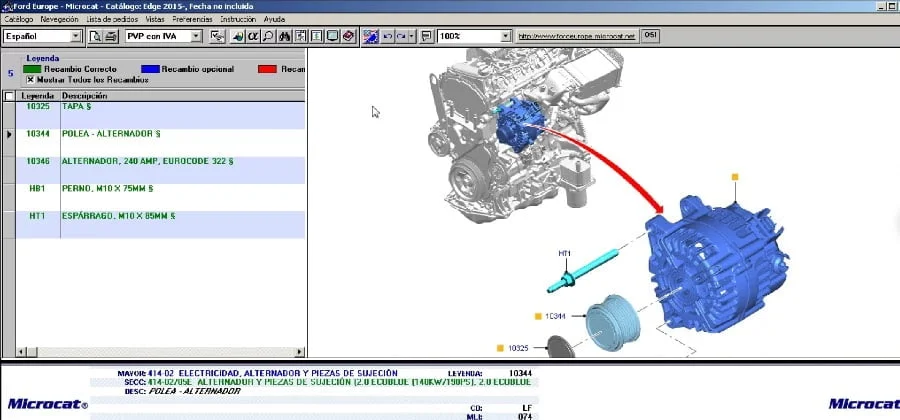The image size is (900, 420).
Task: Click the 414-02 major section text
Action: pos(273,374)
